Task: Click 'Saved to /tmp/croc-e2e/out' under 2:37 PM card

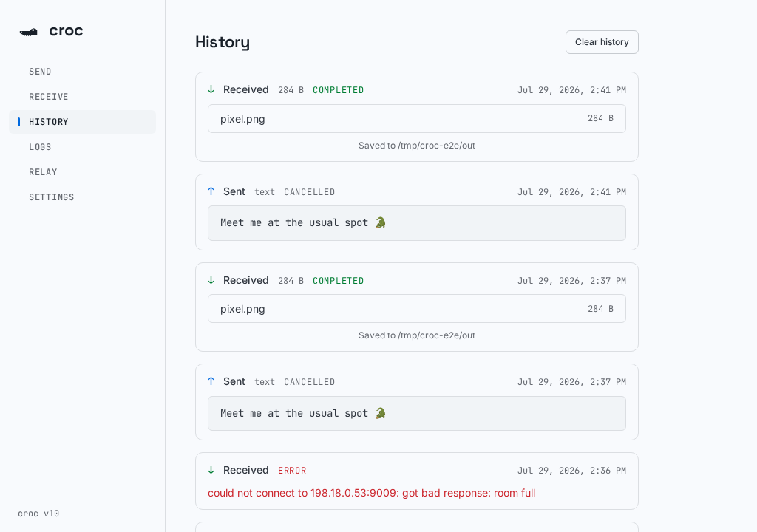Action: tap(417, 335)
